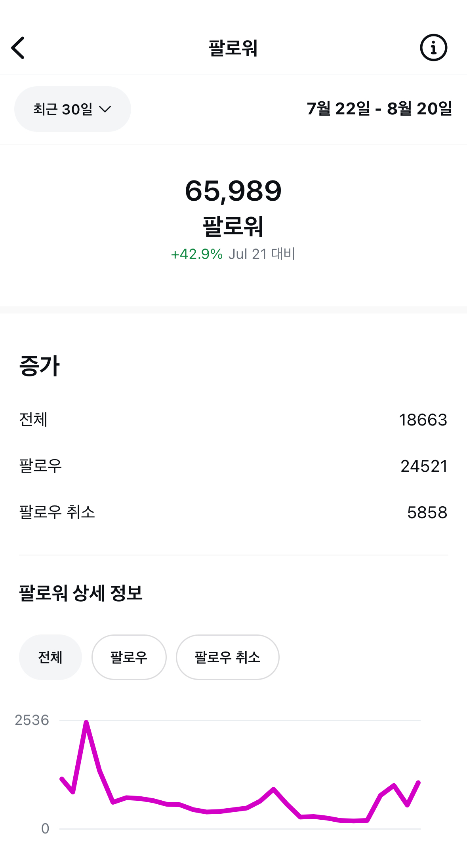Click the rightmost end of the chart line
Image resolution: width=467 pixels, height=868 pixels.
coord(418,783)
